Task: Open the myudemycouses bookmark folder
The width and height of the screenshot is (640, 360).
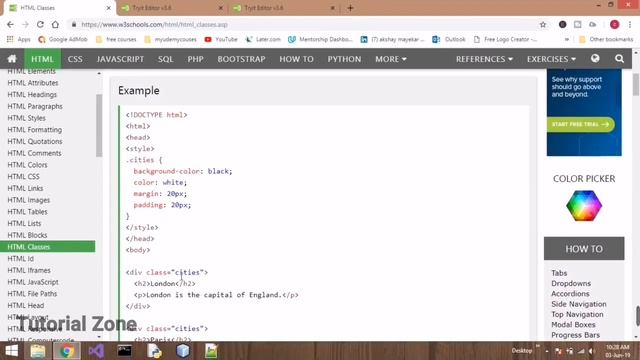Action: 171,39
